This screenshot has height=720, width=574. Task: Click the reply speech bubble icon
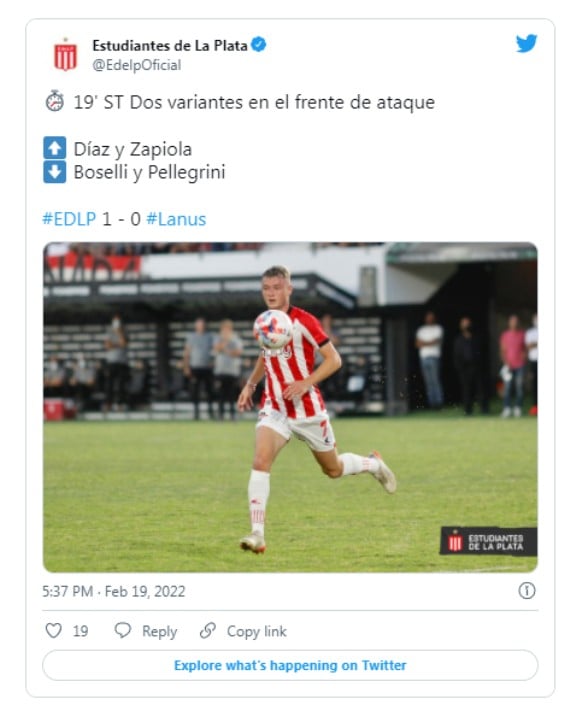coord(123,630)
